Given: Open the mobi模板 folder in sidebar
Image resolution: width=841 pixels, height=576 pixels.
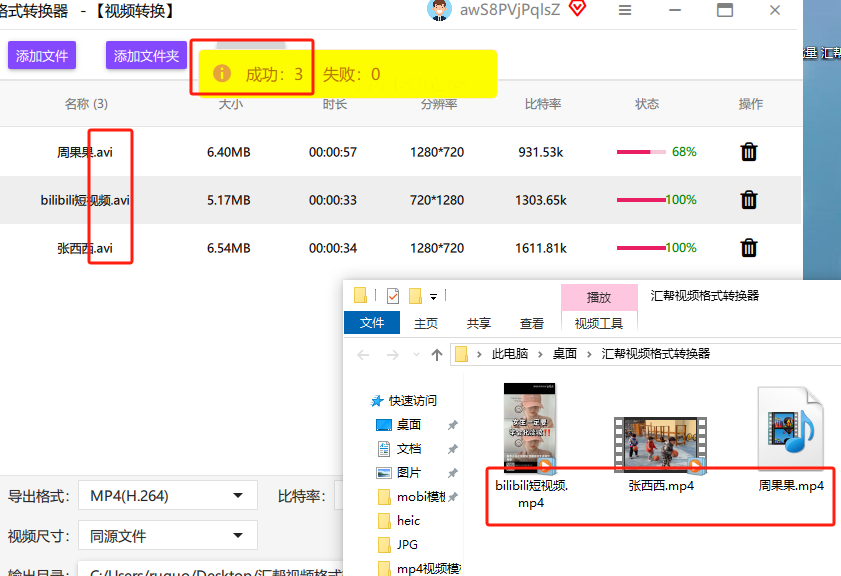Looking at the screenshot, I should pos(411,497).
